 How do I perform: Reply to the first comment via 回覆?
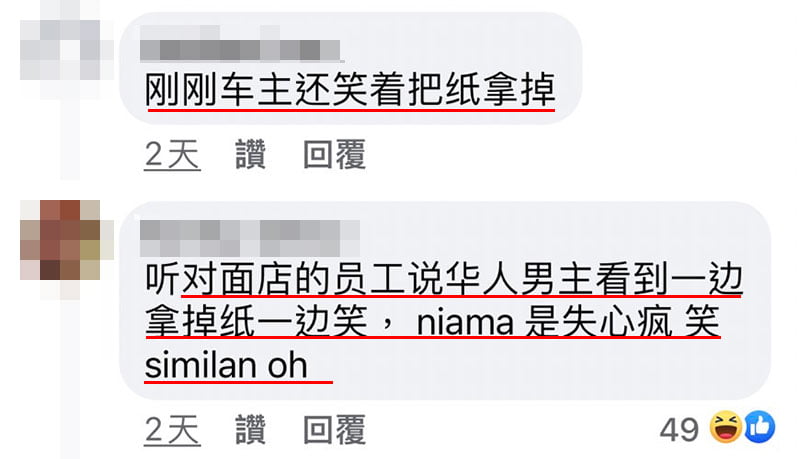pos(335,154)
